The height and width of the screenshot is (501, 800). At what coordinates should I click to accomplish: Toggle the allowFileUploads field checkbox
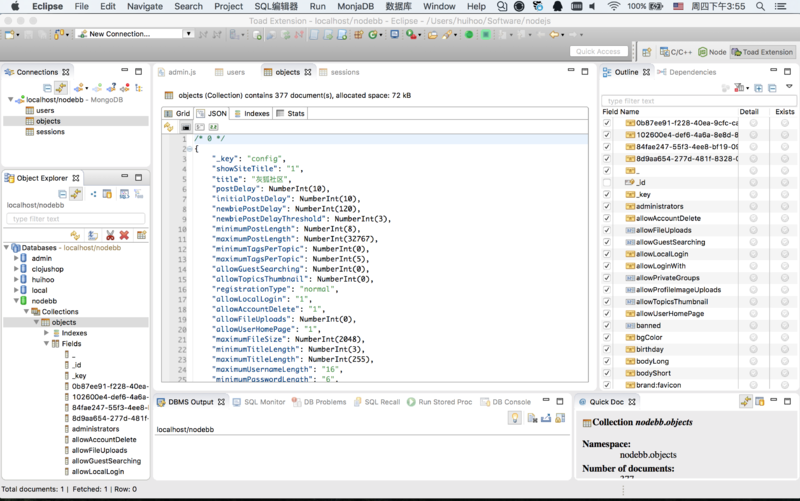pos(607,230)
